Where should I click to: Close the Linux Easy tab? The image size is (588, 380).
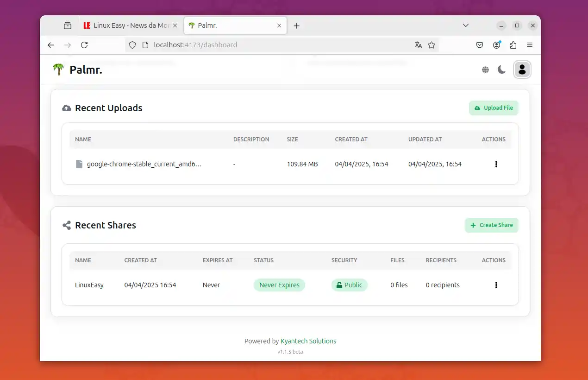[x=175, y=25]
